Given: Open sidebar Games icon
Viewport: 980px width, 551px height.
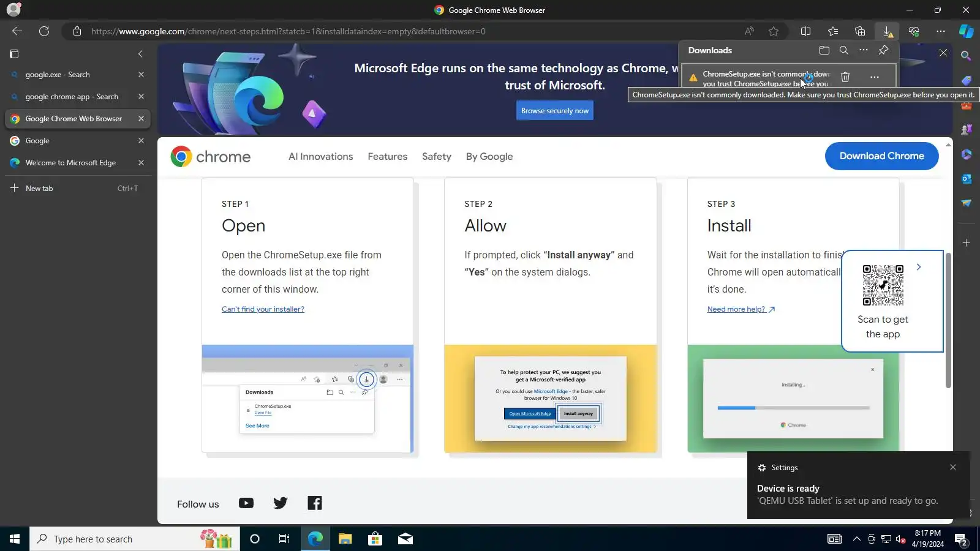Looking at the screenshot, I should point(967,130).
